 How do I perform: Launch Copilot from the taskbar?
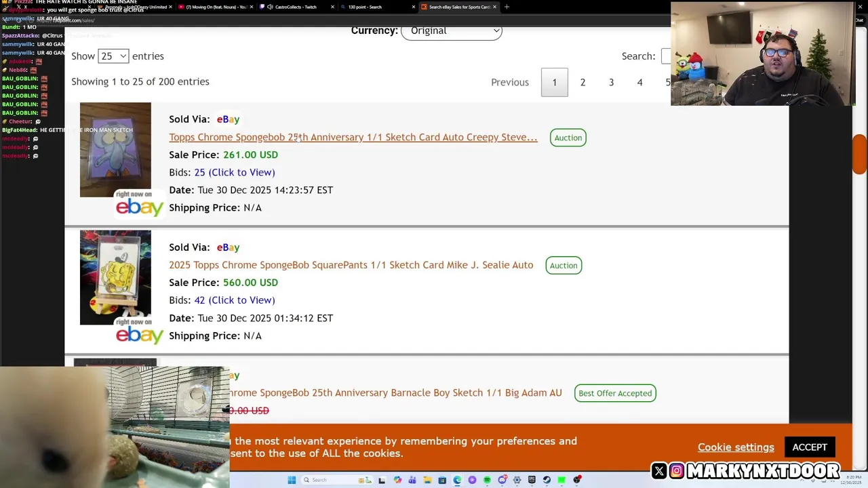pos(397,480)
